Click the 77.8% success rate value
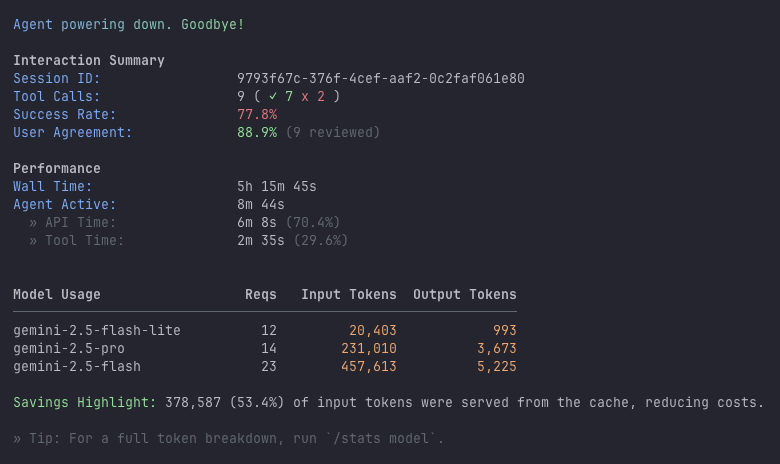Image resolution: width=780 pixels, height=464 pixels. [x=257, y=114]
